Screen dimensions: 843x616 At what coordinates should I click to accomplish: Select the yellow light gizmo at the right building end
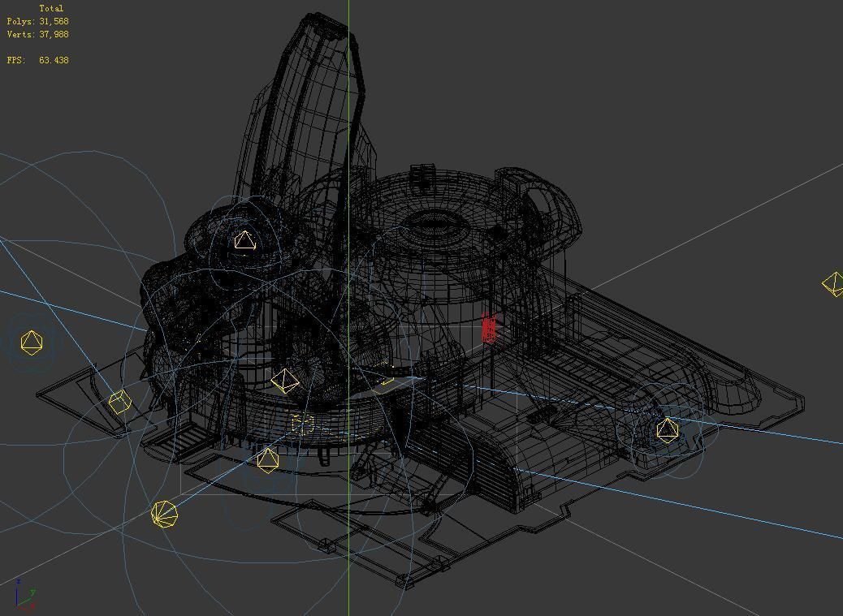668,431
